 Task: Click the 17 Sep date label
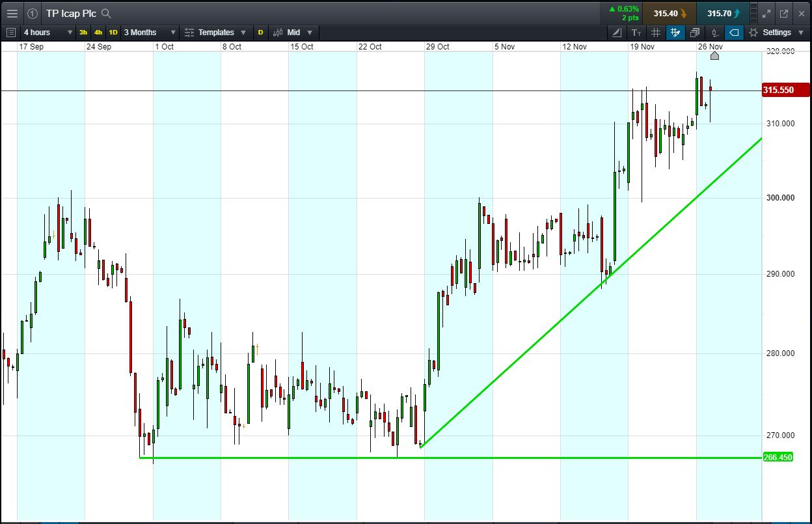pos(31,47)
